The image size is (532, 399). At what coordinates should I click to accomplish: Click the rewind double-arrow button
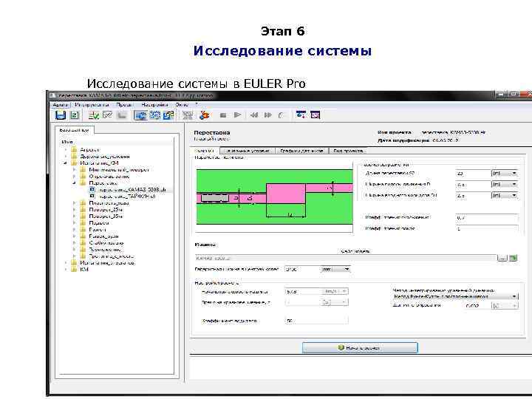point(253,115)
